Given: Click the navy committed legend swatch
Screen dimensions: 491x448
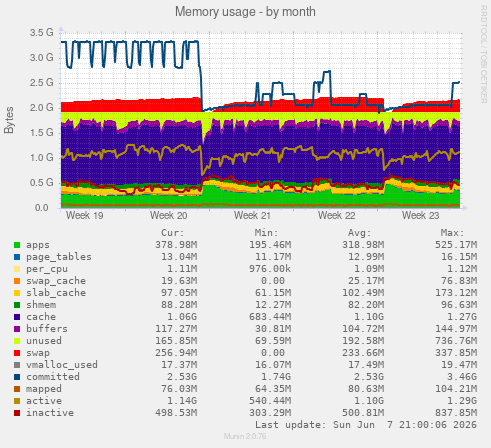Looking at the screenshot, I should (x=17, y=377).
